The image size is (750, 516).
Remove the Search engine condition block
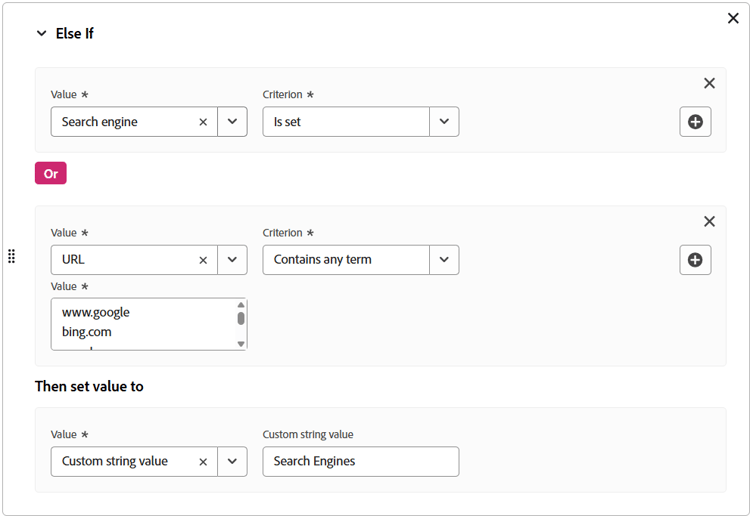709,84
